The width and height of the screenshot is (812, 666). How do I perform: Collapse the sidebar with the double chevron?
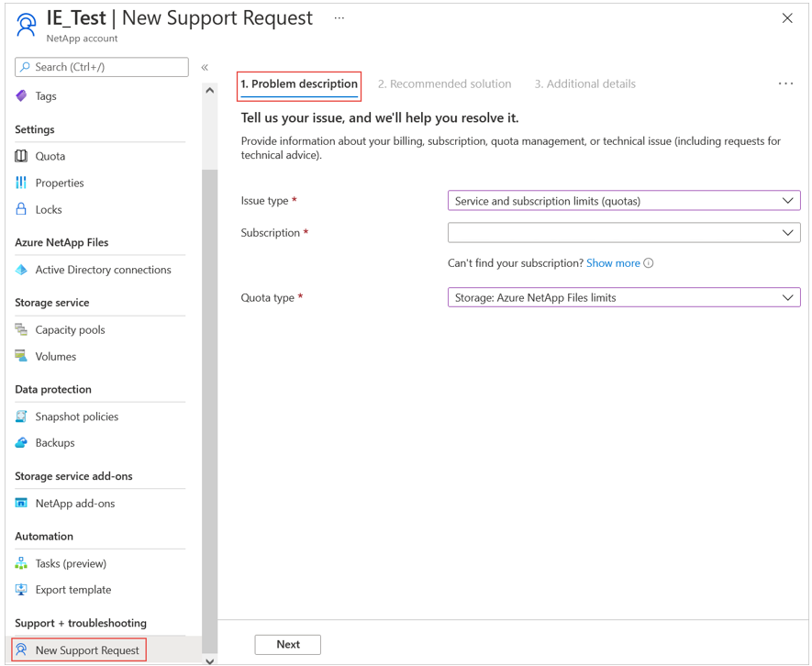[x=204, y=66]
